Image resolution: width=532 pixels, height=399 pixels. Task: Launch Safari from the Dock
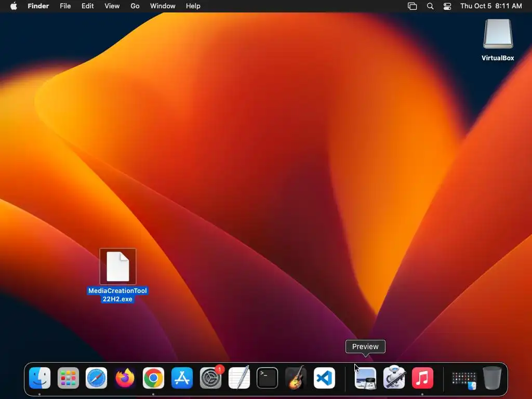96,378
